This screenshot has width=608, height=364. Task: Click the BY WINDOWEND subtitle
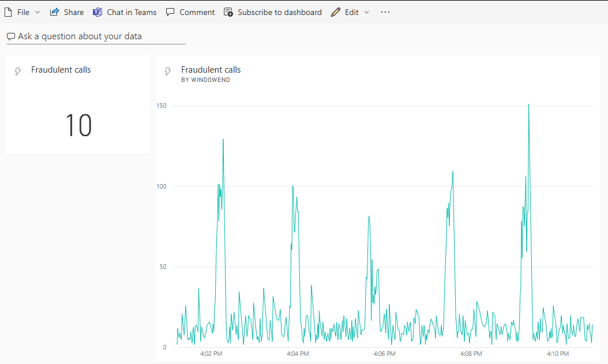205,80
